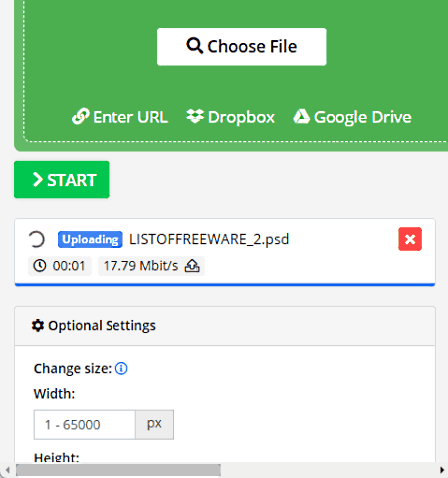Click the Change size label
The image size is (448, 478).
73,369
